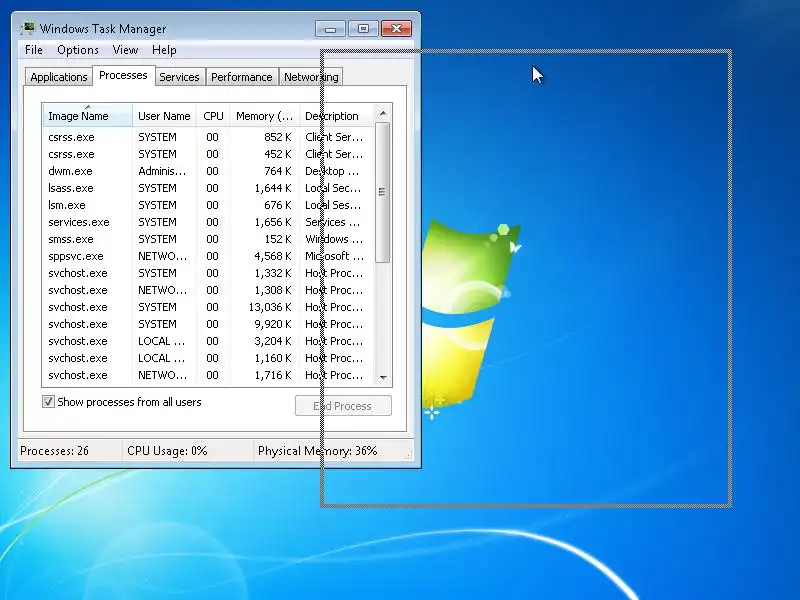Sort by User Name column header
The image size is (800, 600).
164,116
